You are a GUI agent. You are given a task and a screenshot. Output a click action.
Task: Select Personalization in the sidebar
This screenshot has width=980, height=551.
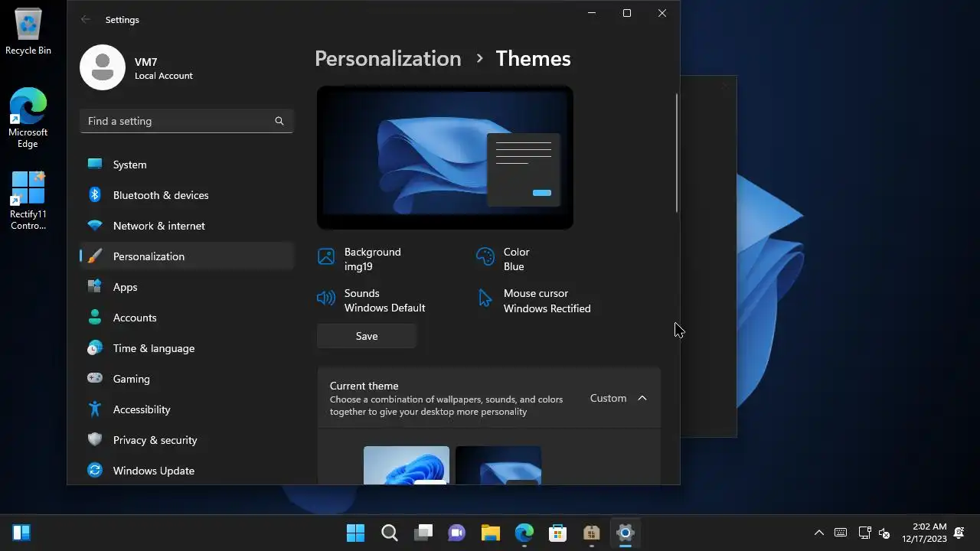[187, 256]
